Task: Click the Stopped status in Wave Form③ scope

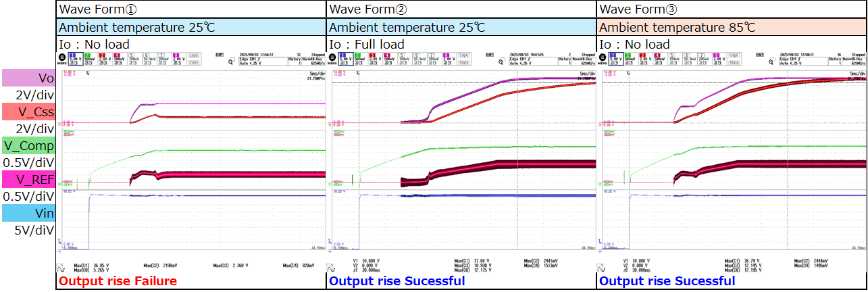Action: tap(859, 55)
